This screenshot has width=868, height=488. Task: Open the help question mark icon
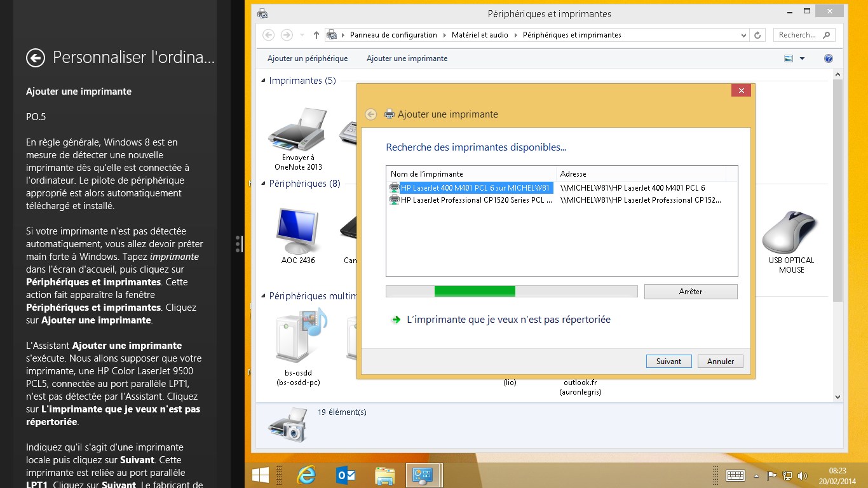point(828,58)
